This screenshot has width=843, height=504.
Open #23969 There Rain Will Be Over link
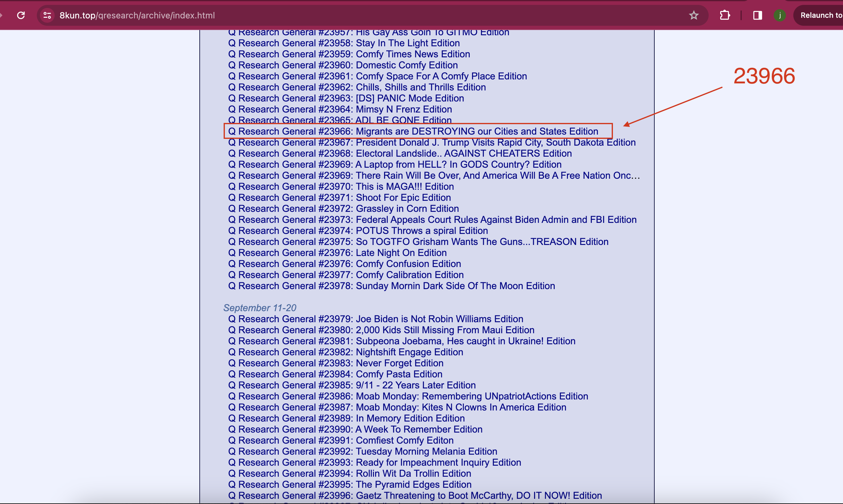coord(434,176)
